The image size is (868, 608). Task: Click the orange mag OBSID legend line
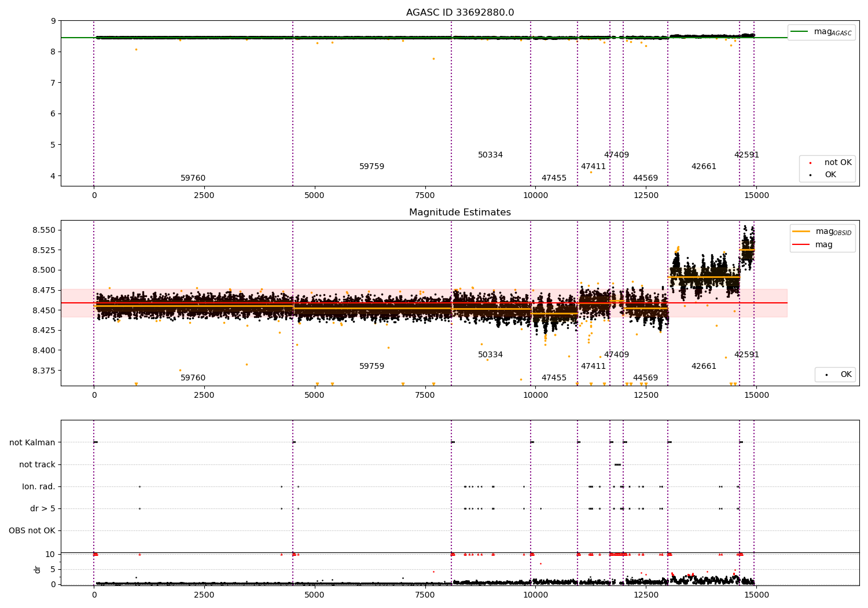coord(801,232)
